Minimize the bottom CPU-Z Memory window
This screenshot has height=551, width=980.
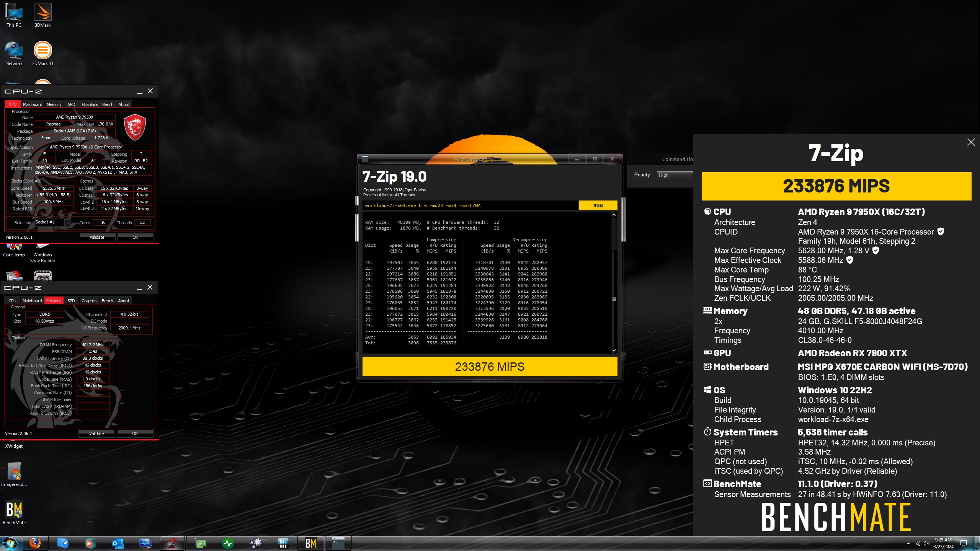click(139, 288)
